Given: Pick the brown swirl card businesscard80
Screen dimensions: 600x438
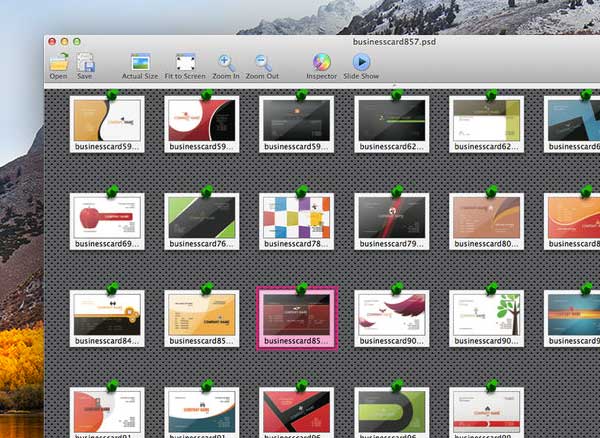Looking at the screenshot, I should pyautogui.click(x=487, y=221).
